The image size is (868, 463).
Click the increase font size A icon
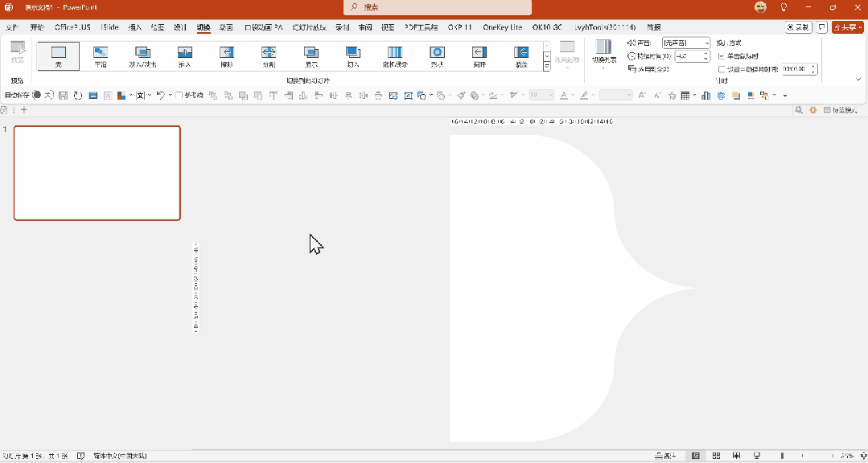point(642,96)
